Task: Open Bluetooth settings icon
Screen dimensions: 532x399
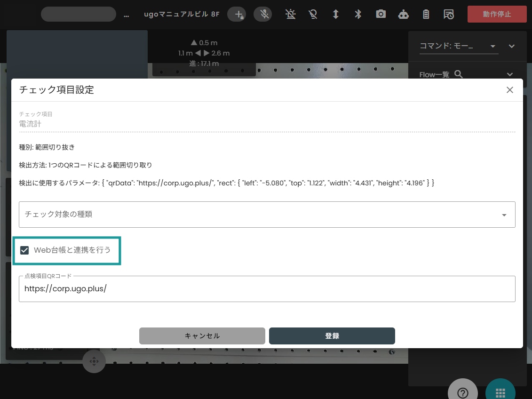Action: [358, 14]
